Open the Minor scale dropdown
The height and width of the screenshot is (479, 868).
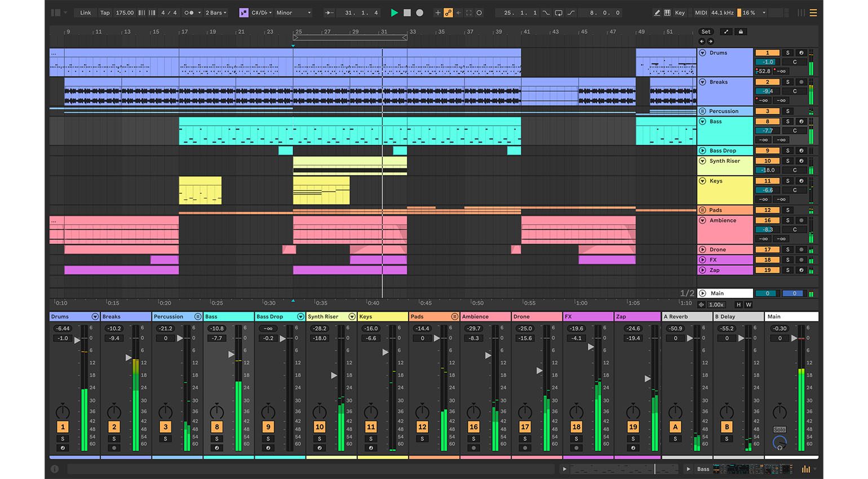pos(293,12)
